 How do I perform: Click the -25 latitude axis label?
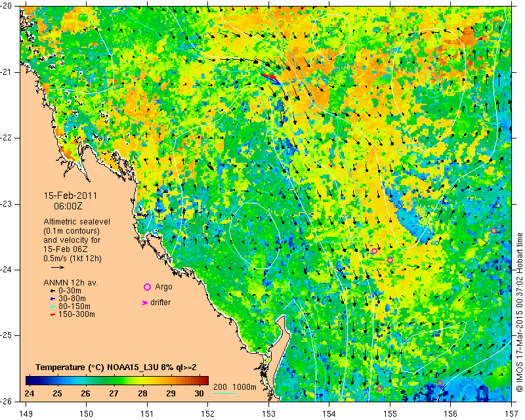(x=7, y=335)
